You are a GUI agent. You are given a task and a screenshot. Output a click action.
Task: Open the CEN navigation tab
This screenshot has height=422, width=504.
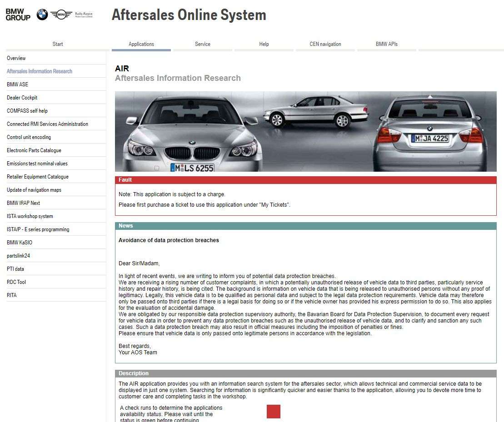(325, 44)
